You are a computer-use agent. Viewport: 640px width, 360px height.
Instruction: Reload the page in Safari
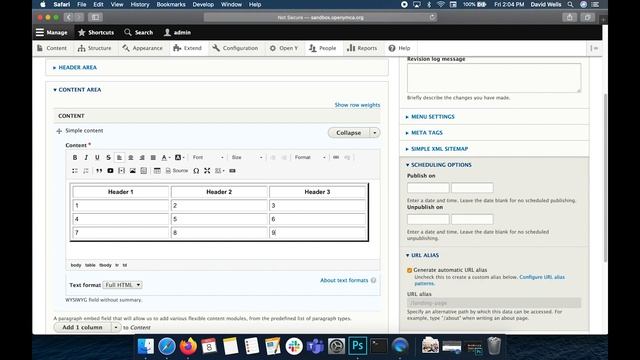[432, 17]
